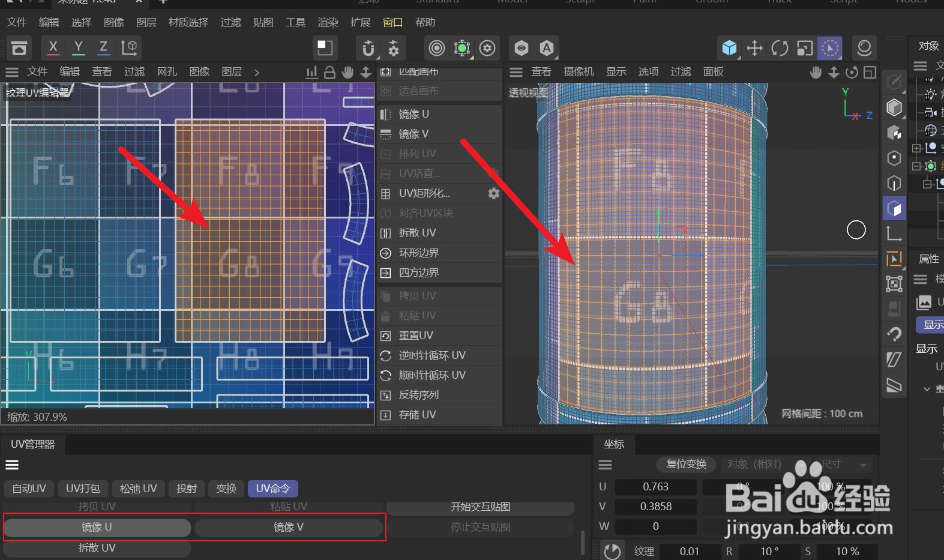Select the blue cube tool icon
Screen dimensions: 944x560
[729, 48]
